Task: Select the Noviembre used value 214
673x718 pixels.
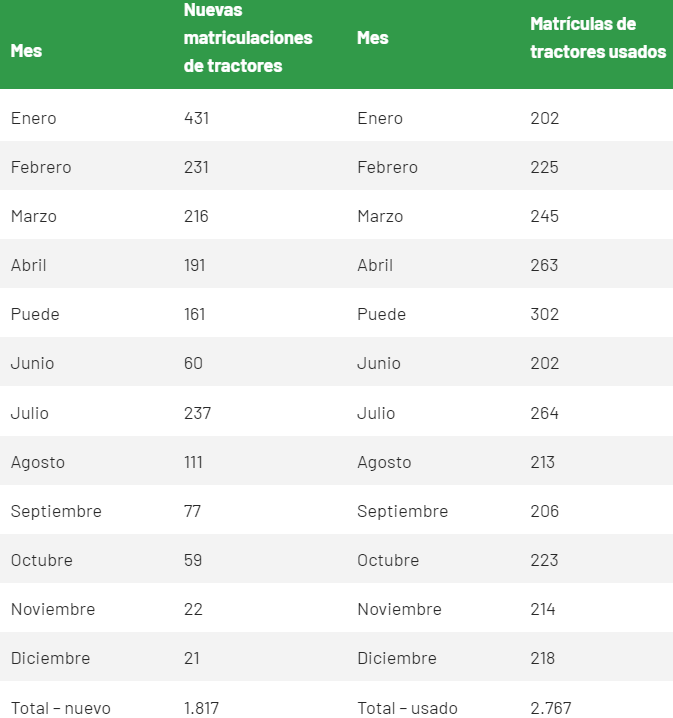Action: (x=543, y=609)
